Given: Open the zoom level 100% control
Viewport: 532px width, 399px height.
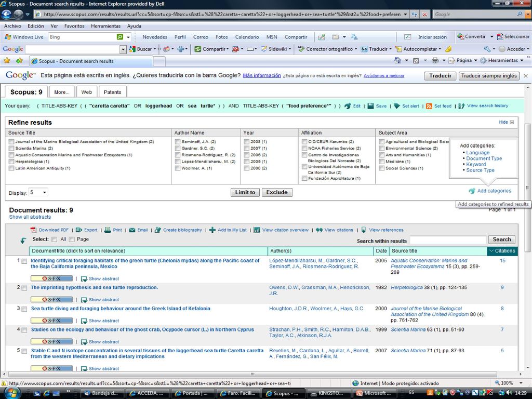Looking at the screenshot, I should (508, 383).
